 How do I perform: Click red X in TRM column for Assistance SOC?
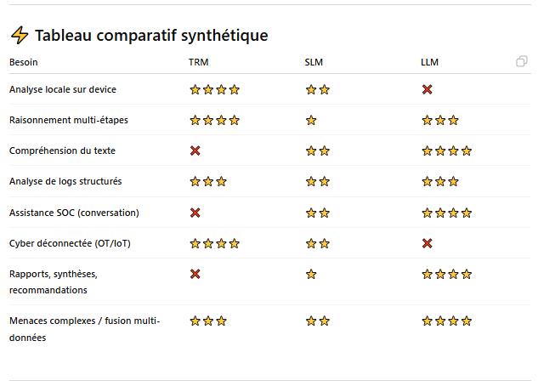click(x=195, y=213)
